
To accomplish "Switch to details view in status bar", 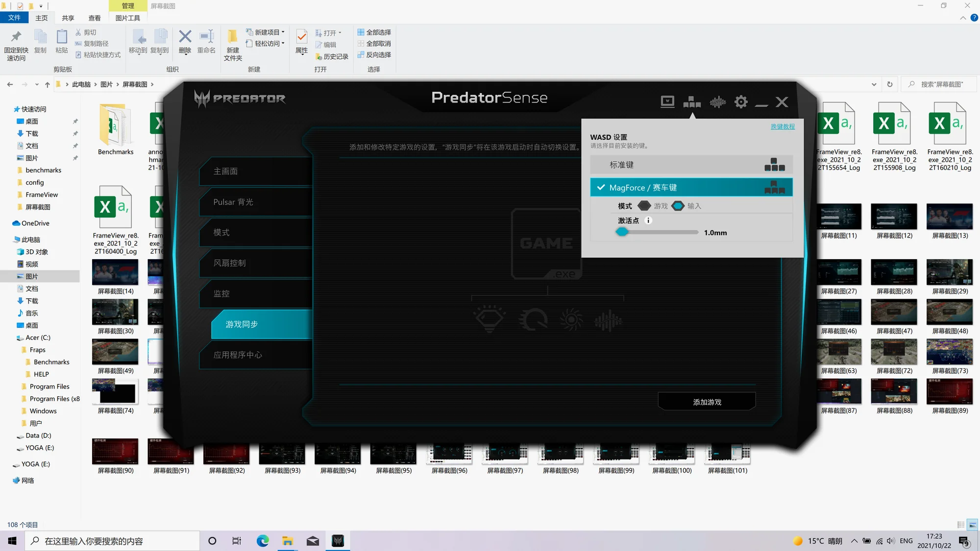I will (x=961, y=525).
